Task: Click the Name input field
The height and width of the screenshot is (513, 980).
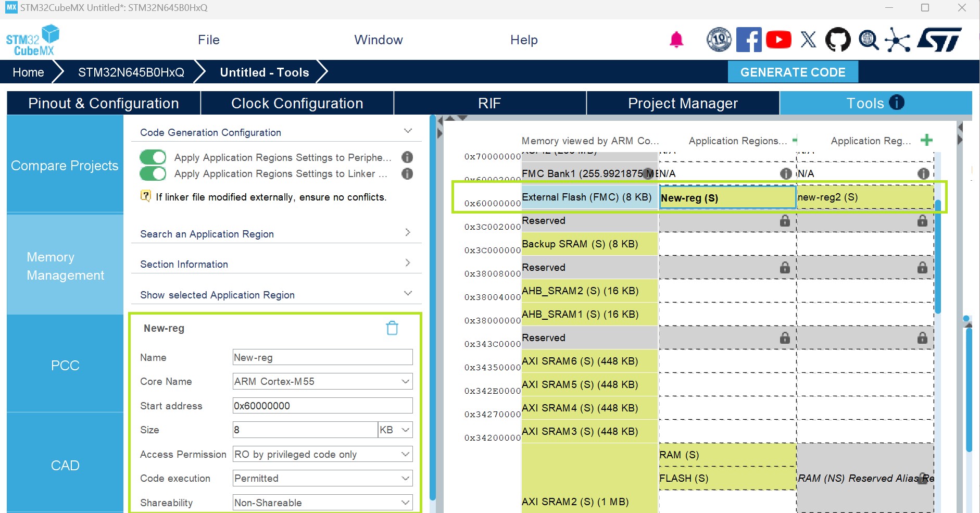Action: (323, 357)
